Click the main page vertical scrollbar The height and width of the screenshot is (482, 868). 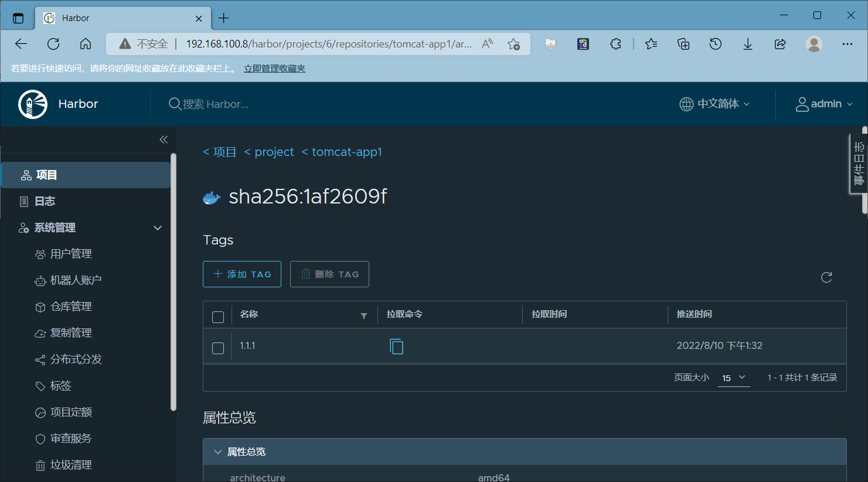coord(864,170)
